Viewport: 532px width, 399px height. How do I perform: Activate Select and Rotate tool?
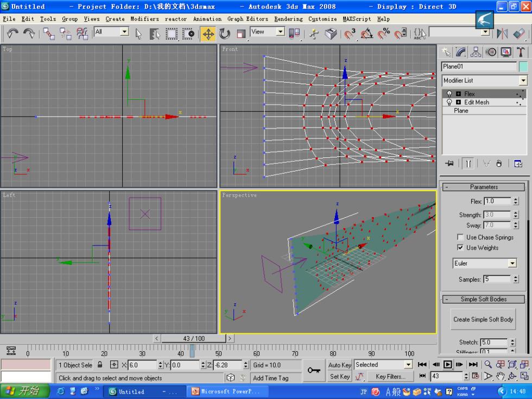[224, 34]
